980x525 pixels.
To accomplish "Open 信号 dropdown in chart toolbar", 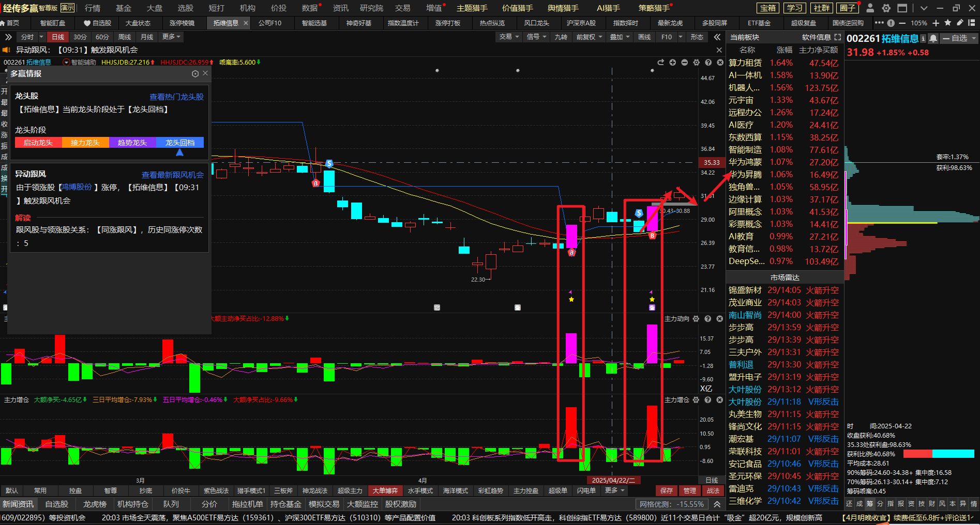I will pos(537,37).
